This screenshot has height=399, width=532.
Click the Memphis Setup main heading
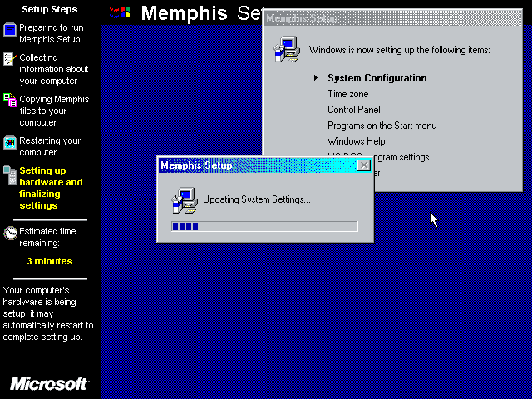202,13
